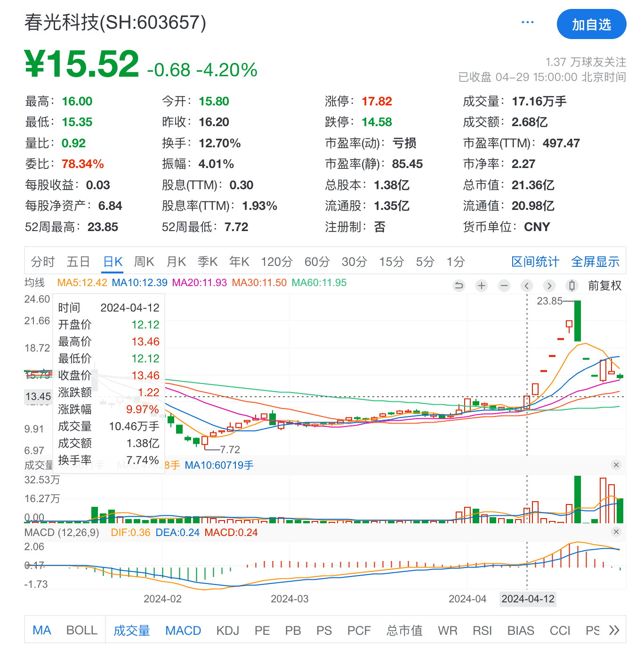Click the stock title 春光科技(SH:603657)
This screenshot has width=644, height=656.
pyautogui.click(x=115, y=23)
